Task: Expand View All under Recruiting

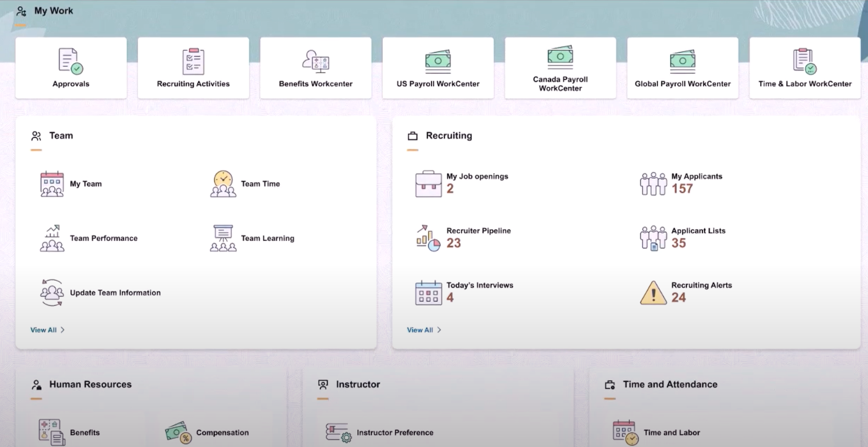Action: [x=424, y=330]
